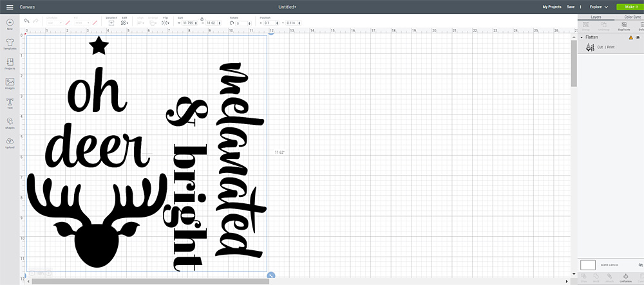Image resolution: width=644 pixels, height=285 pixels.
Task: Open the Edit tool menu
Action: [x=124, y=21]
